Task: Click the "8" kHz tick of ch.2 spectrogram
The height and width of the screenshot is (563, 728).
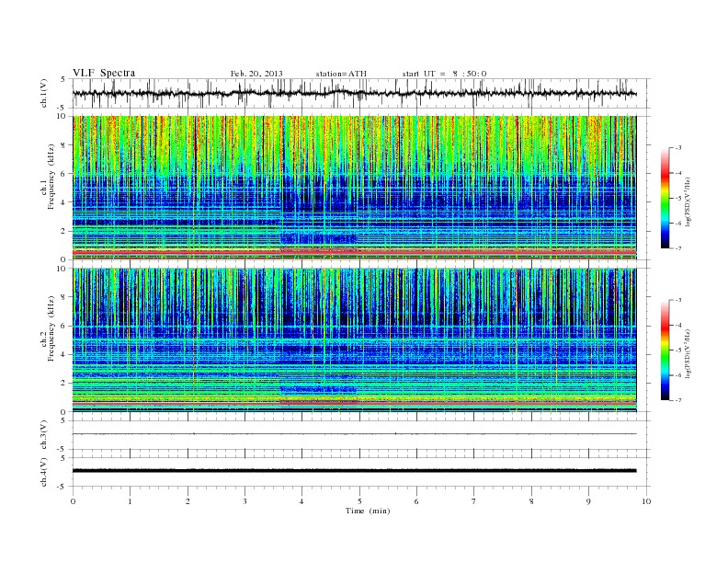Action: (x=63, y=297)
